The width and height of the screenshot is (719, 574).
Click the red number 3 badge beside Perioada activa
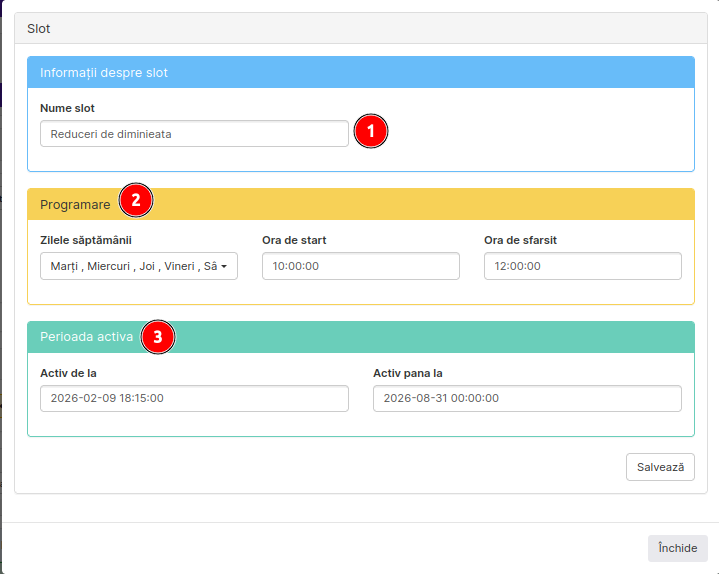[x=158, y=337]
